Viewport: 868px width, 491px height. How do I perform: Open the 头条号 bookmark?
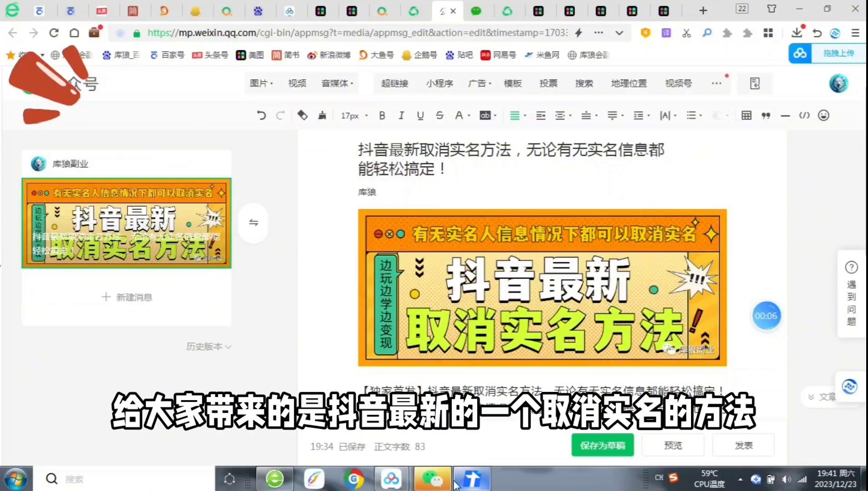click(x=210, y=55)
